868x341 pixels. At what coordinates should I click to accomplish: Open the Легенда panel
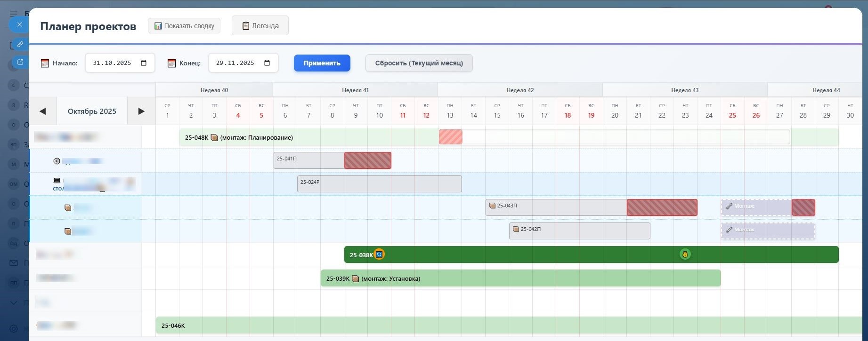[260, 26]
